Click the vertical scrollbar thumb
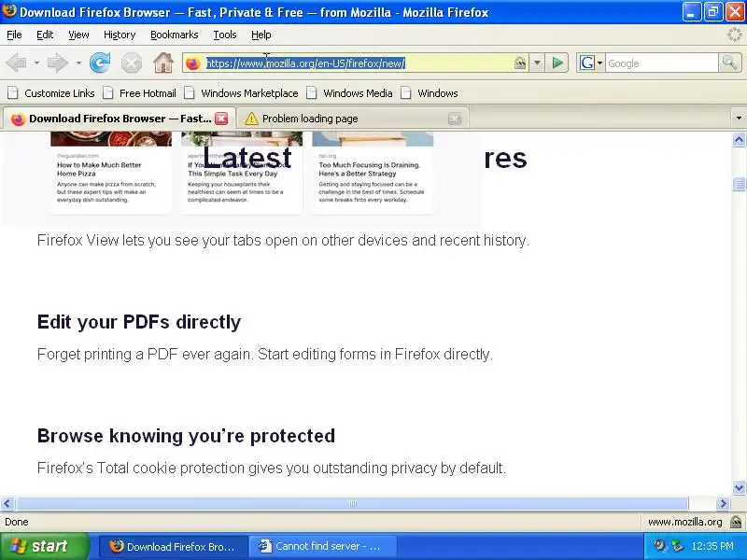Screen dimensions: 747x560 (x=739, y=184)
